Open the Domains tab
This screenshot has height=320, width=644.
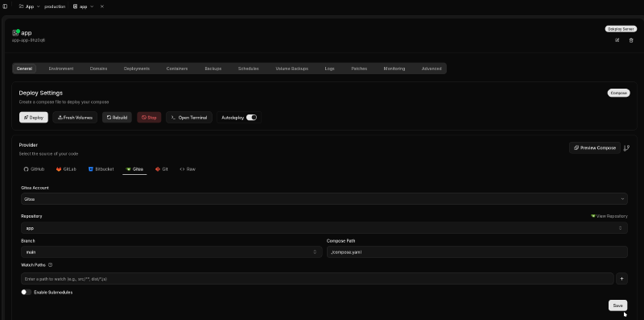98,69
